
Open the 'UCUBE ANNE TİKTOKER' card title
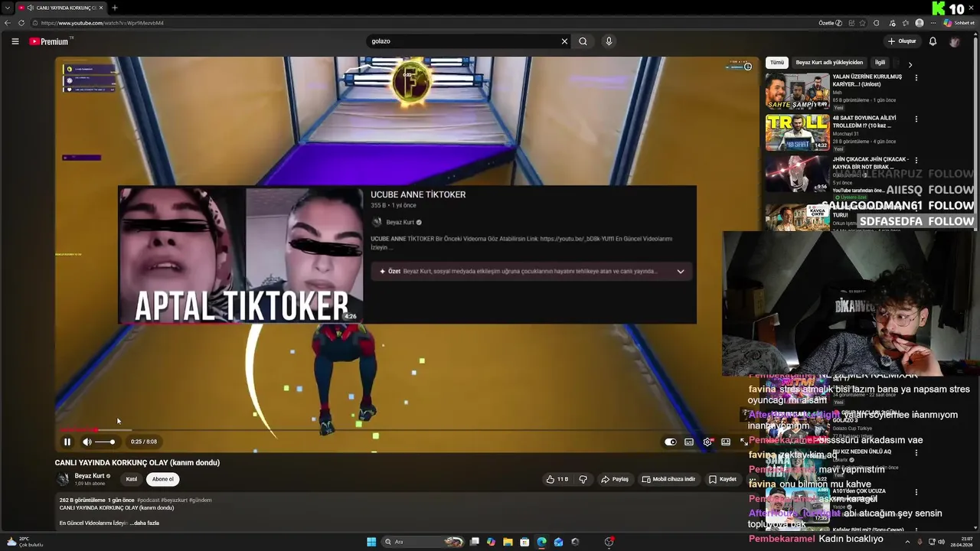(418, 194)
